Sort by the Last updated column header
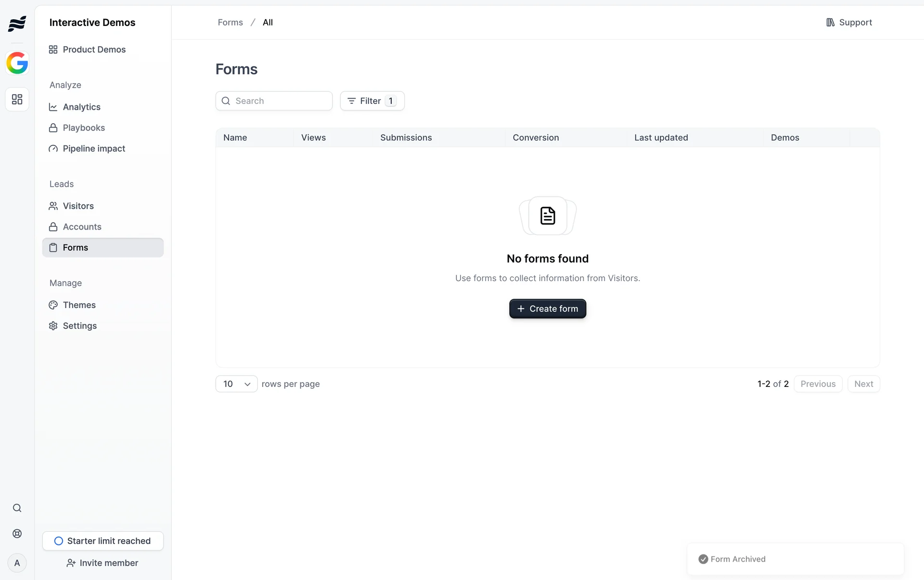924x580 pixels. (661, 137)
